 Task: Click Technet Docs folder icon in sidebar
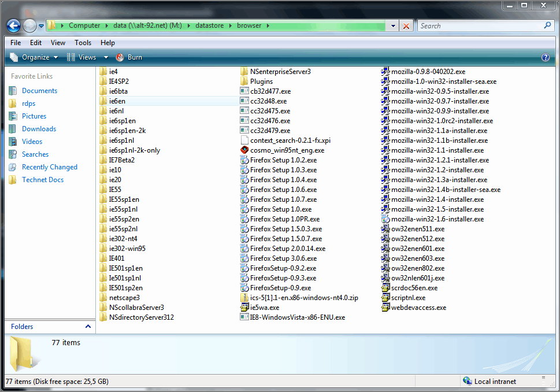(13, 180)
